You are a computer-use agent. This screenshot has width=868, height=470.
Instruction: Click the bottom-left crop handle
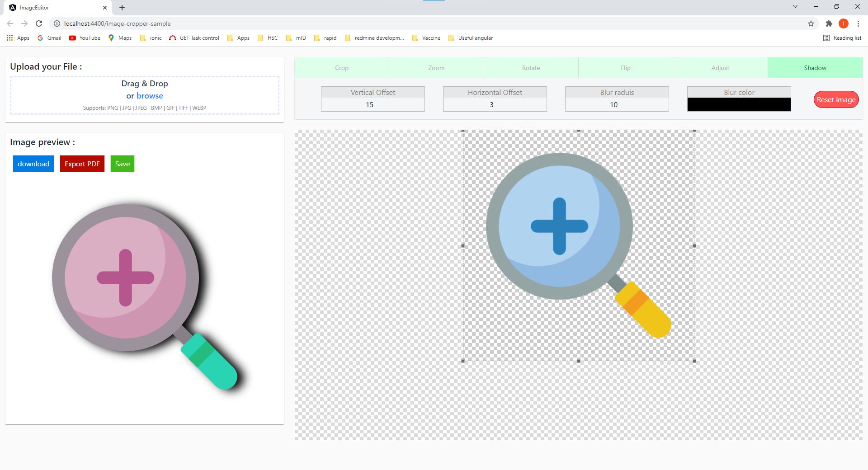tap(463, 361)
